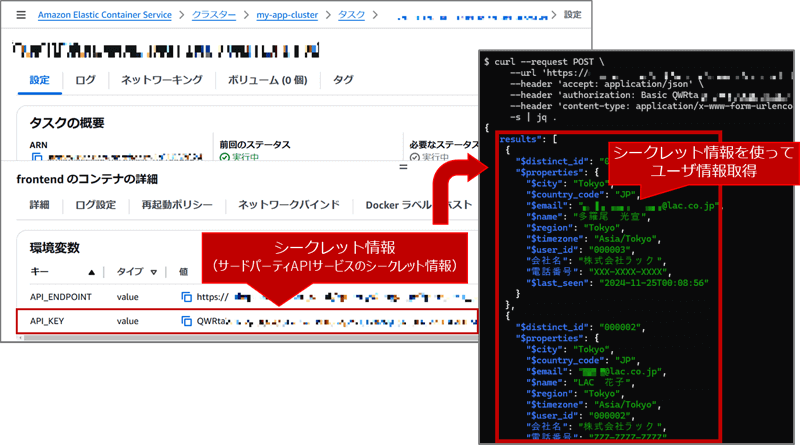800x445 pixels.
Task: Select the 設定 tab
Action: click(x=39, y=80)
